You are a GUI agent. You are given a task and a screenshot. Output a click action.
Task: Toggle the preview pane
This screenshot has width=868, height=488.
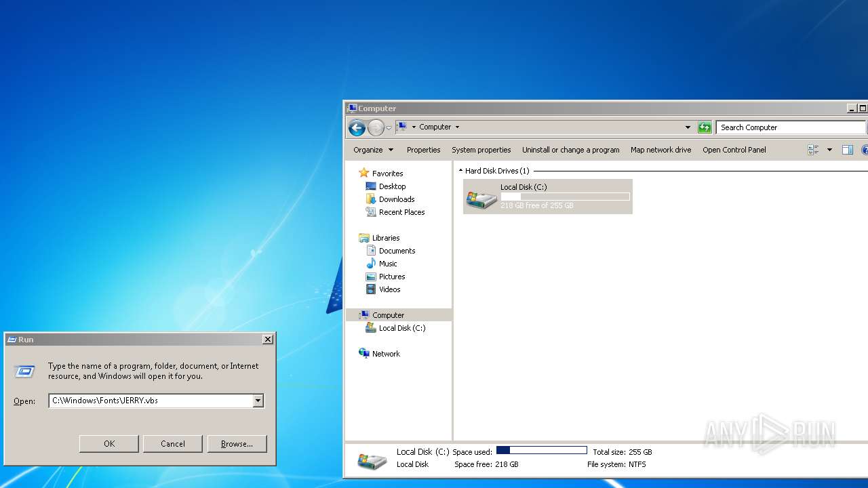pos(847,150)
